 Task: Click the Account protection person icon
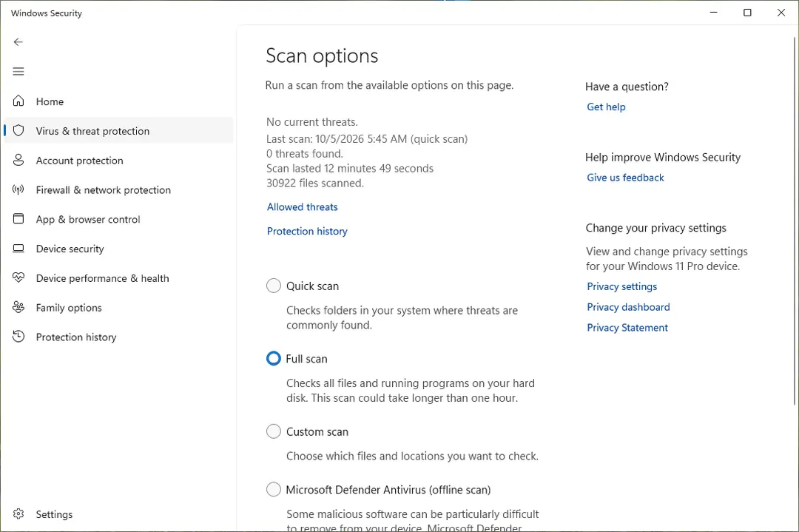(x=18, y=160)
